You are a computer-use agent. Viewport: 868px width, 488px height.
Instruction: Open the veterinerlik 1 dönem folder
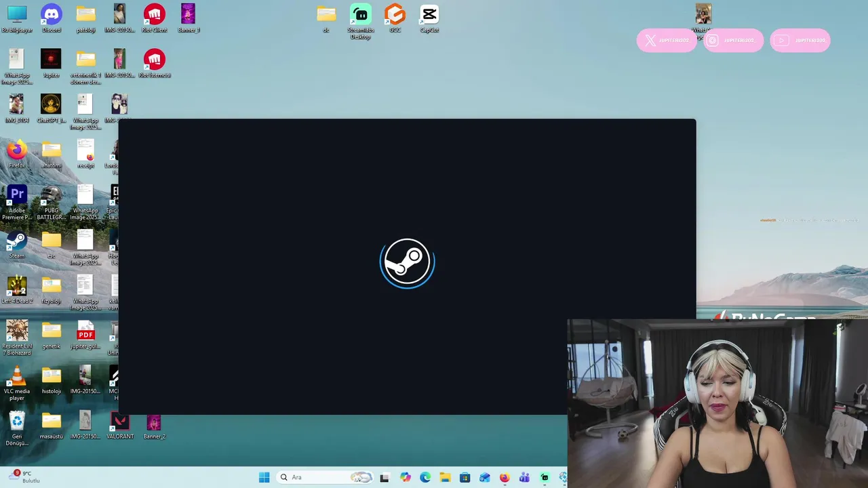[85, 67]
